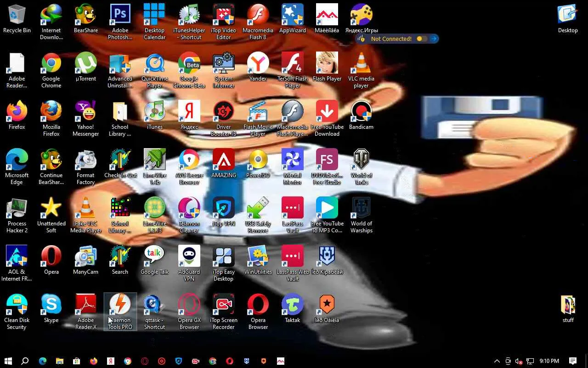Open the Mental Mentor shortcut
The image size is (588, 368).
[x=293, y=167]
